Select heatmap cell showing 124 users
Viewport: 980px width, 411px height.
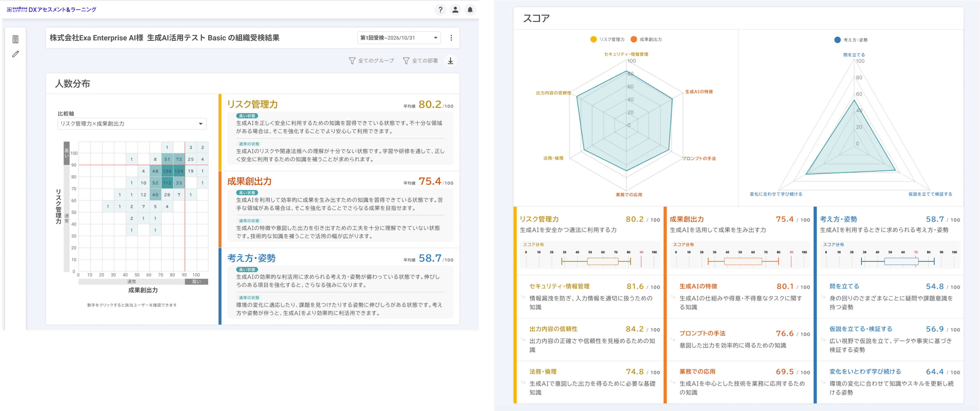(x=179, y=171)
